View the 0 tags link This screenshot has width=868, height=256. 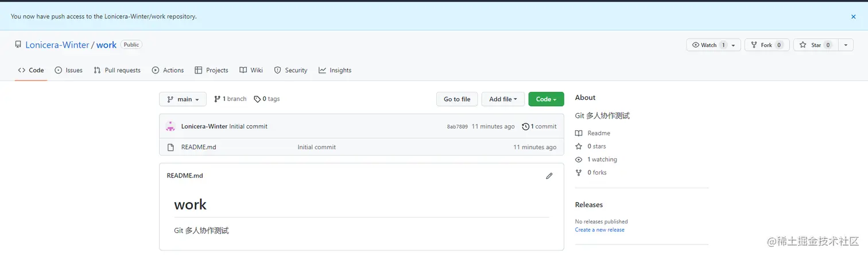[267, 99]
